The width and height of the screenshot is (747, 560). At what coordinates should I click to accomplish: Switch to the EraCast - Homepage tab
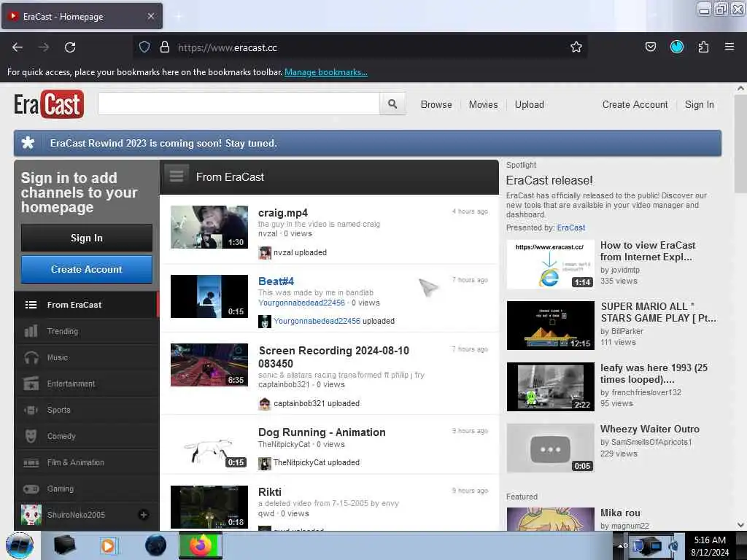point(82,16)
